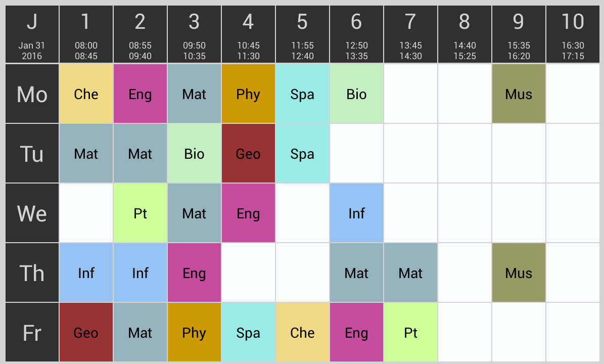The image size is (604, 364).
Task: Click the J Jan 31 2016 header cell
Action: (x=32, y=34)
